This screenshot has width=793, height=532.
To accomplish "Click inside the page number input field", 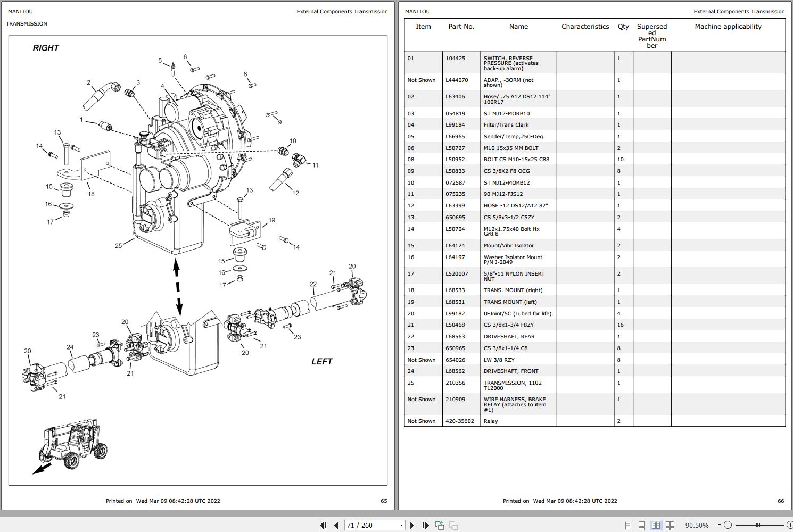I will click(367, 525).
